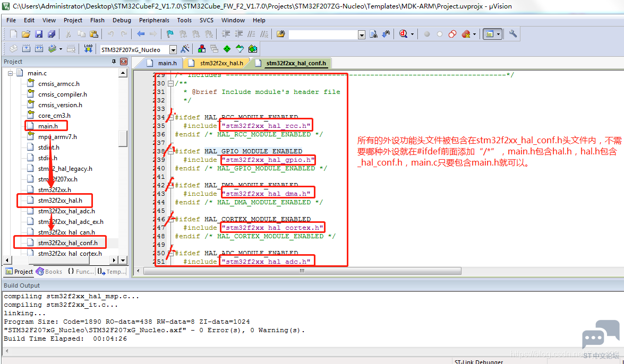Open a file using the folder icon
The width and height of the screenshot is (624, 364).
(x=26, y=34)
